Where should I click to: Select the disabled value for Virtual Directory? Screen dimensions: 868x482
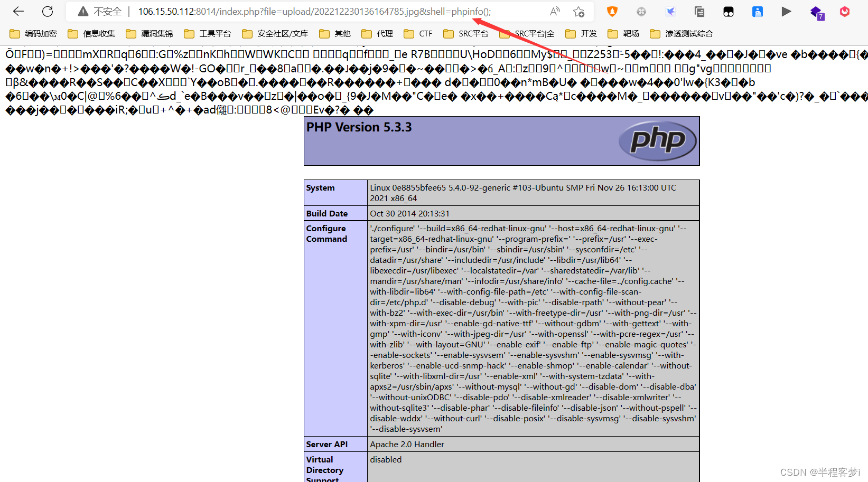point(386,460)
